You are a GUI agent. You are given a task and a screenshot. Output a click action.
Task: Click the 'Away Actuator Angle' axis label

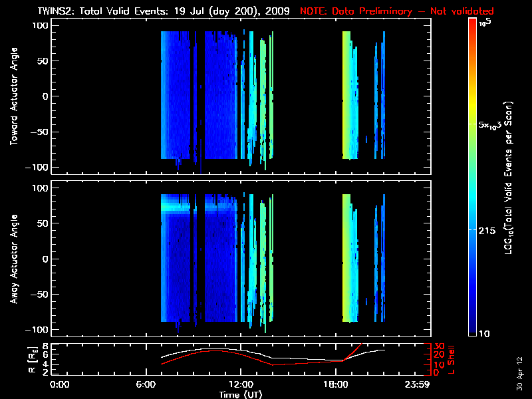click(13, 259)
